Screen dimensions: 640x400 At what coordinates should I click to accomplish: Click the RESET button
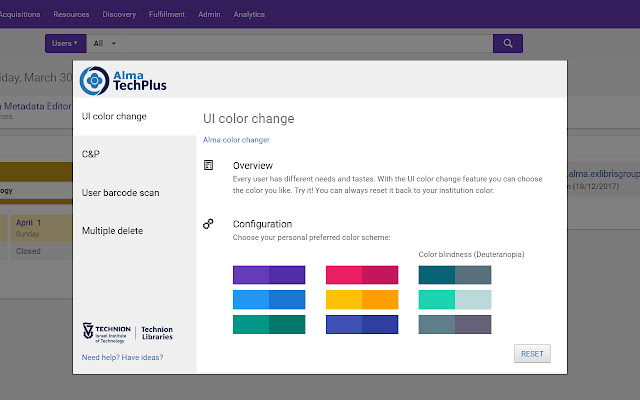tap(532, 353)
